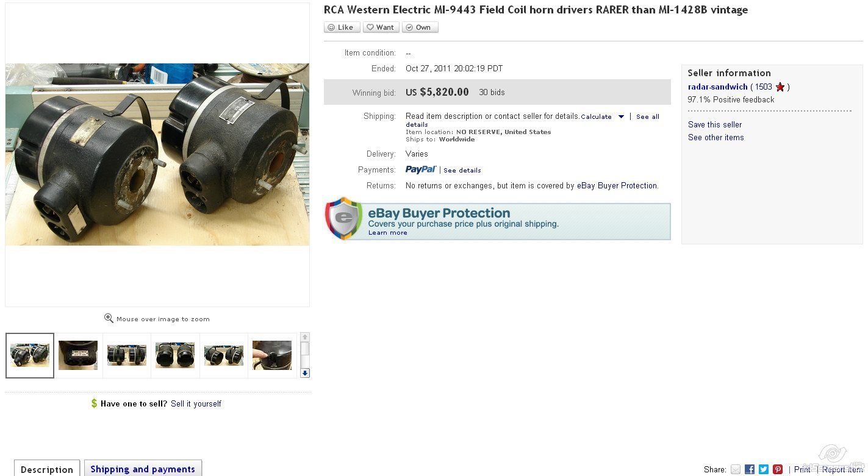Click the magnifier zoom icon under image
This screenshot has width=868, height=476.
109,318
